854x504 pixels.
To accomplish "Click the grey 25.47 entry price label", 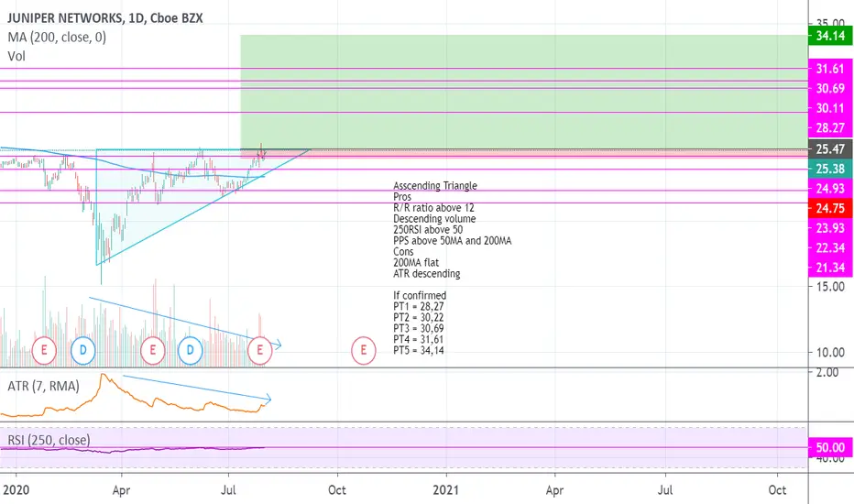I will (830, 148).
